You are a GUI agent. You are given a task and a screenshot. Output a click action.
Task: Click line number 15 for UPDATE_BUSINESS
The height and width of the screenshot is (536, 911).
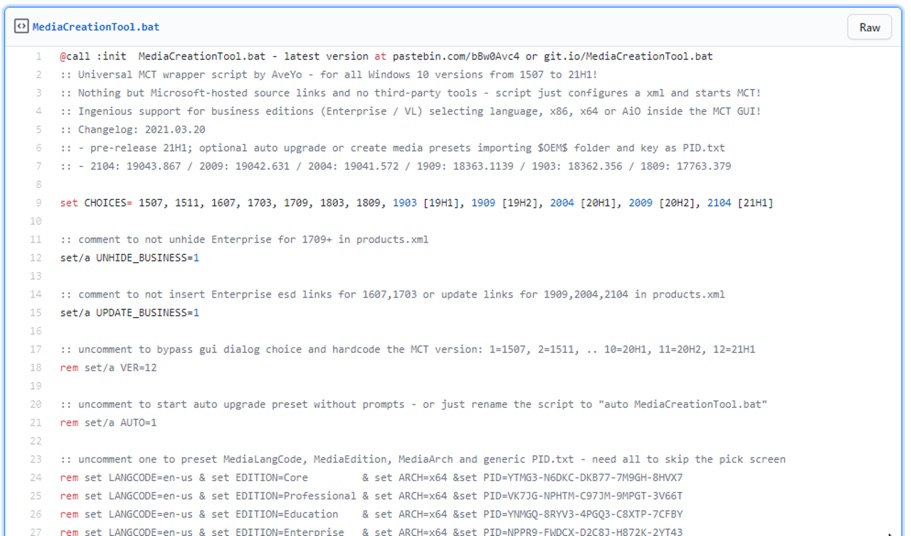[x=36, y=313]
